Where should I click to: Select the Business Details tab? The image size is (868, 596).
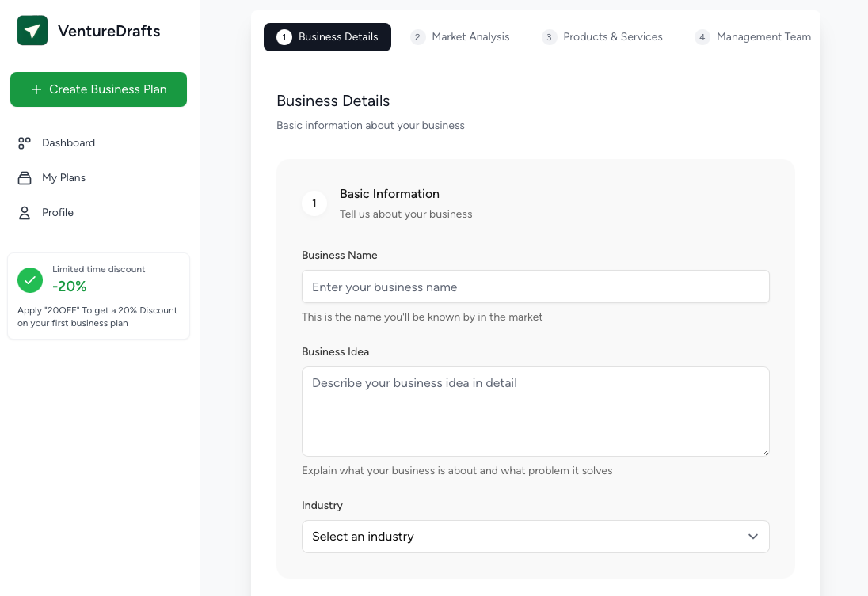click(x=327, y=37)
